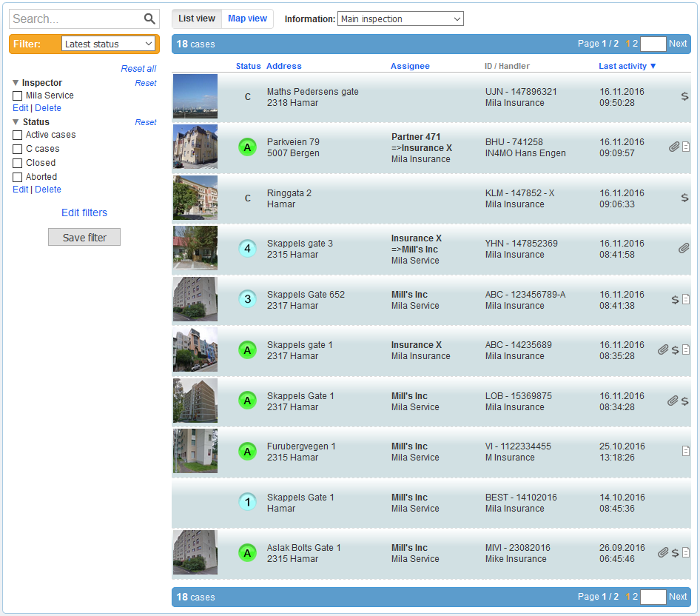Open the Ringgata 2 property thumbnail
700x616 pixels.
(x=195, y=198)
